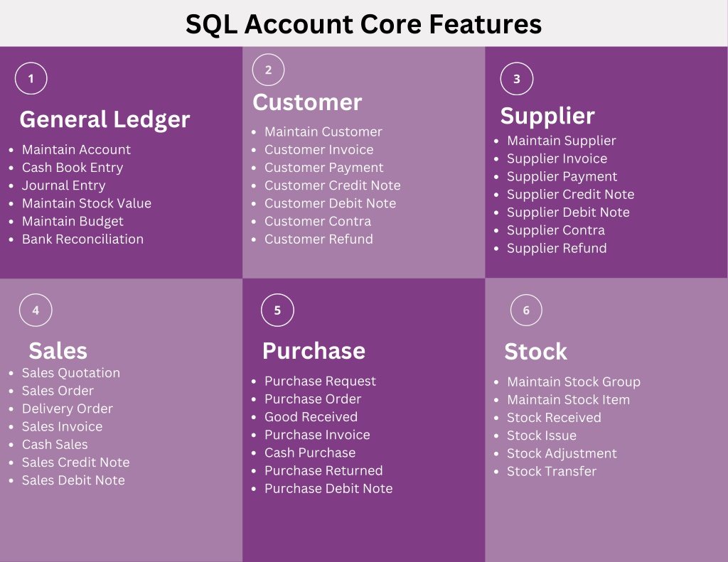Screen dimensions: 728x562
Task: Select the SQL Account Core Features title
Action: pyautogui.click(x=363, y=24)
